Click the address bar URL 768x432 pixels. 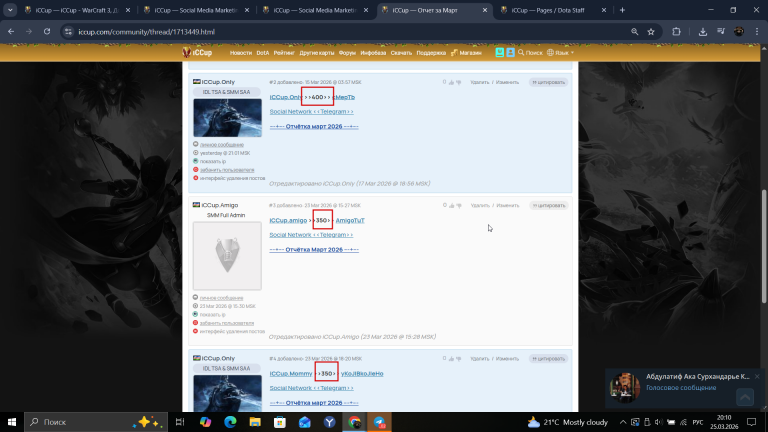tap(146, 32)
